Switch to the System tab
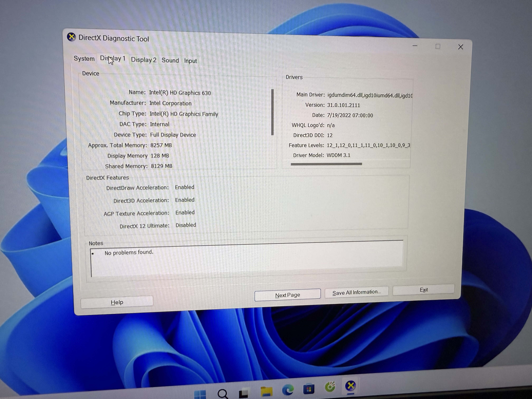This screenshot has height=399, width=532. 84,58
